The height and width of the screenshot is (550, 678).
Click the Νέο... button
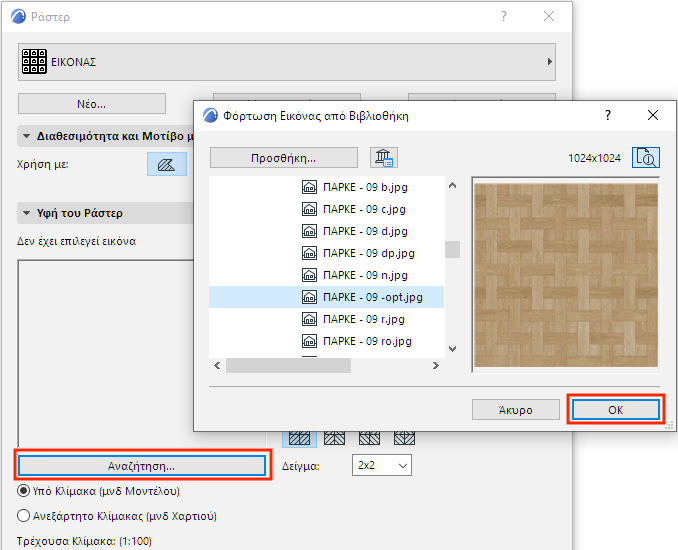point(92,104)
